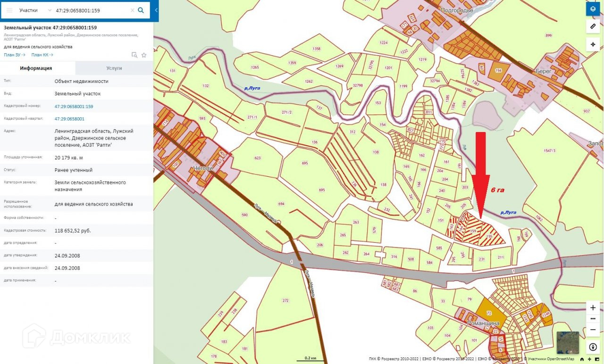Collapse the left information panel with the chevron

(x=156, y=10)
